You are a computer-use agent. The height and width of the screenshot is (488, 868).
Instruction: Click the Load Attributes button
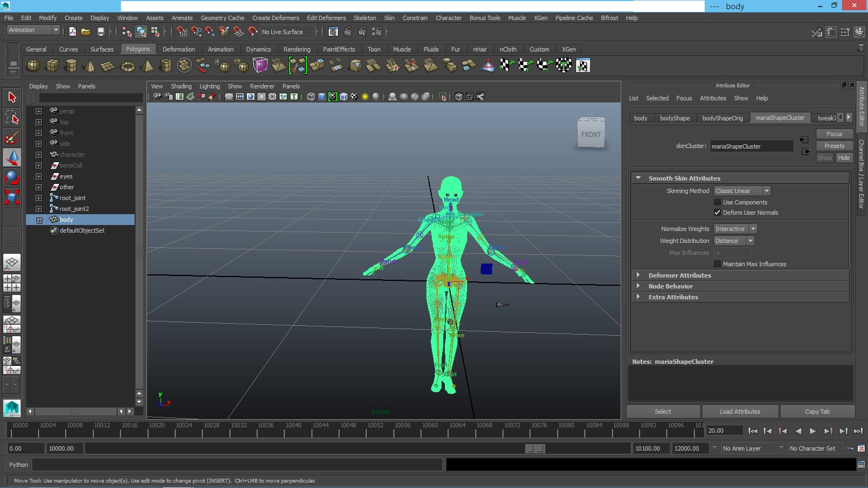tap(740, 412)
